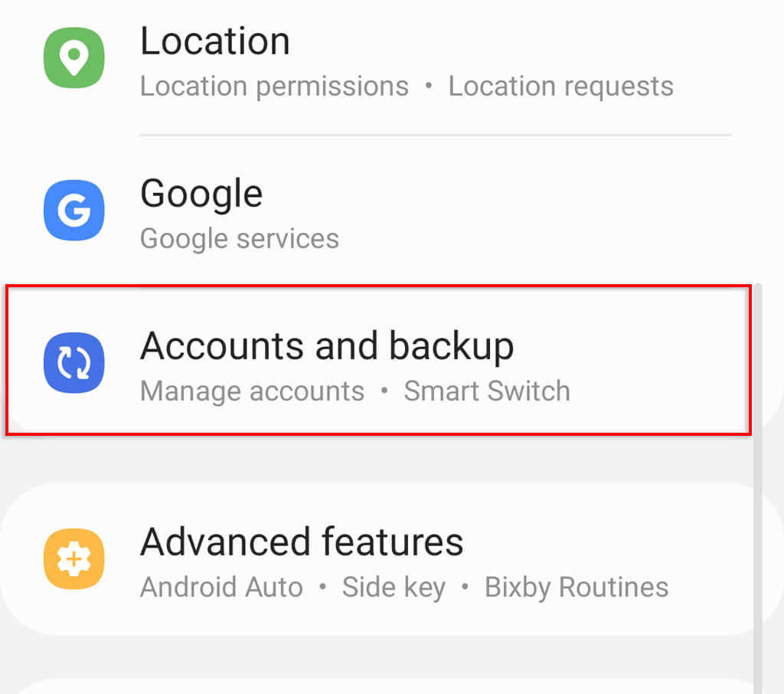Tap the Manage accounts subtitle
Image resolution: width=784 pixels, height=694 pixels.
pos(252,391)
